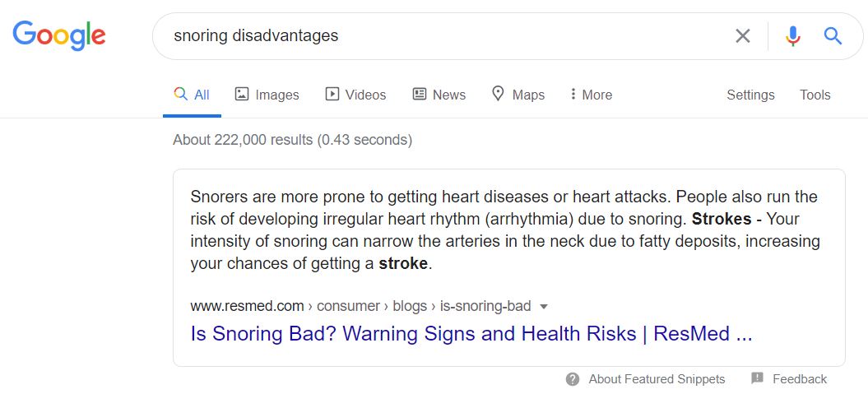Go to the News results tab
The image size is (868, 394).
[x=439, y=95]
